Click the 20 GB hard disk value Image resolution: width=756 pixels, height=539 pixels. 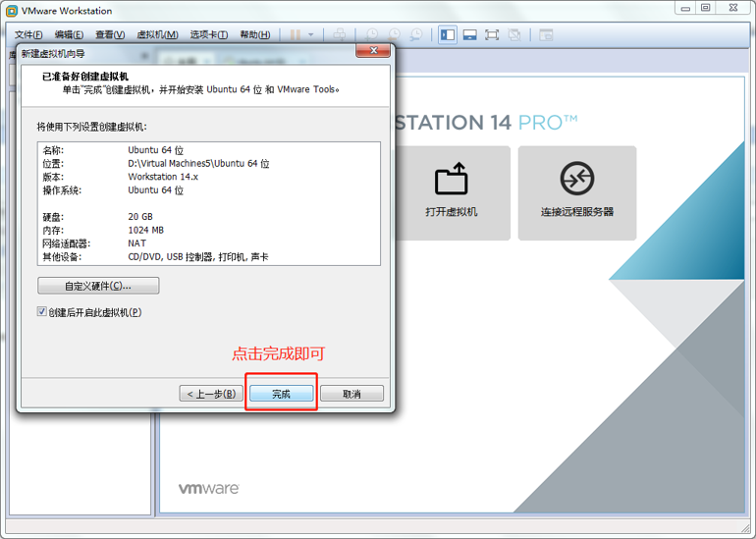click(x=140, y=216)
